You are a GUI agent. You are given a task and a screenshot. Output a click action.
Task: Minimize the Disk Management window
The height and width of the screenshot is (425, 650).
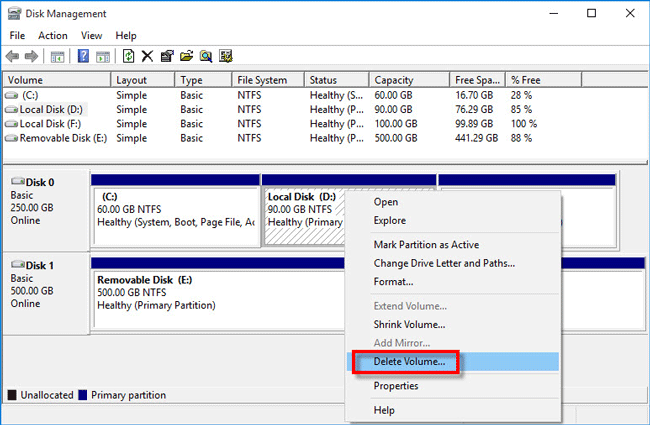(553, 13)
